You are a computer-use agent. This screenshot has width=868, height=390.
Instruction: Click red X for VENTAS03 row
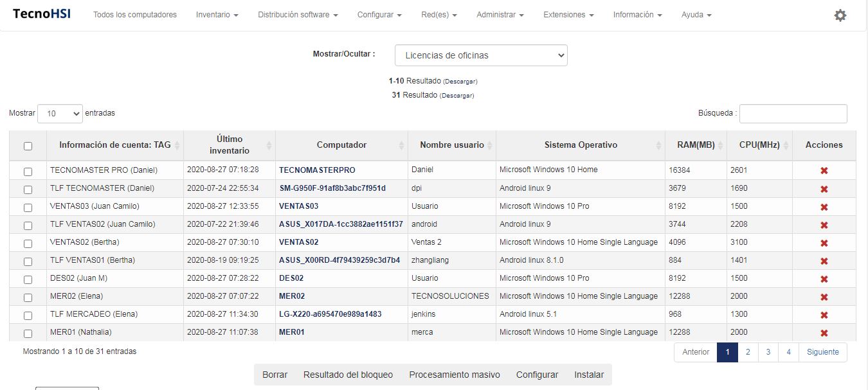point(824,207)
